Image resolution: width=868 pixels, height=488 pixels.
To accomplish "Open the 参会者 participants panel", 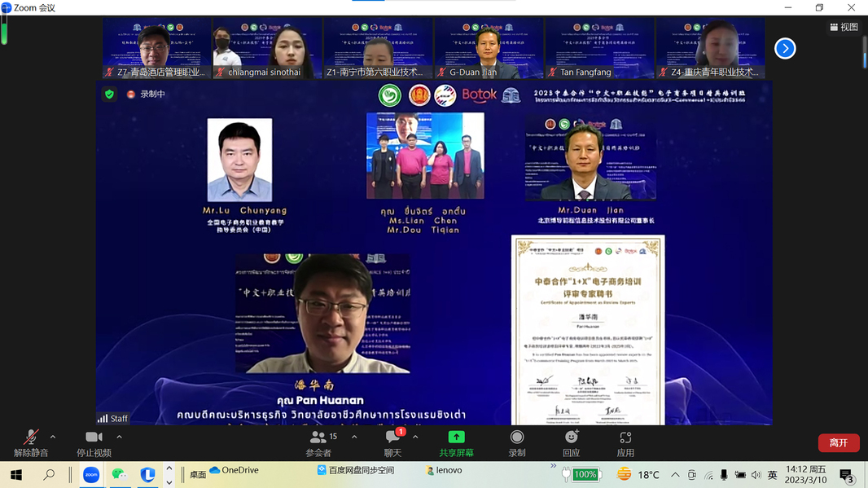I will [x=318, y=442].
